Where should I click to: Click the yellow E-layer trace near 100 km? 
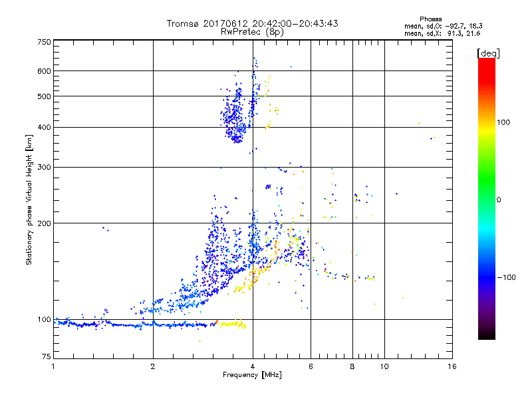click(233, 325)
